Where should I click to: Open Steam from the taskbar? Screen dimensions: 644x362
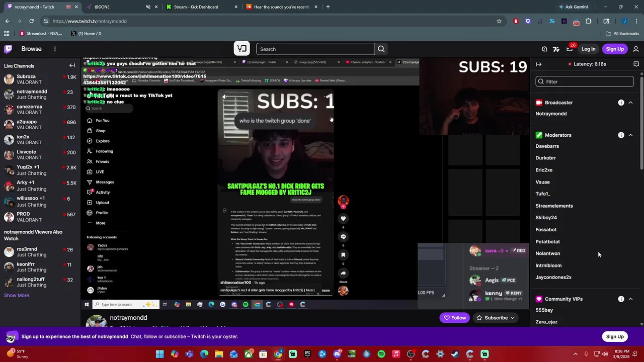coord(455,354)
